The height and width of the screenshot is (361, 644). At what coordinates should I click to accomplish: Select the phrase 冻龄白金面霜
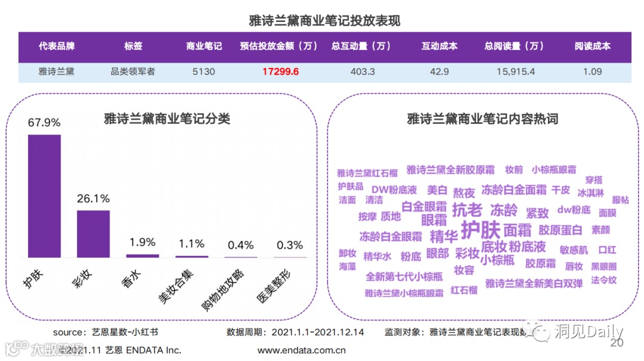(x=514, y=189)
